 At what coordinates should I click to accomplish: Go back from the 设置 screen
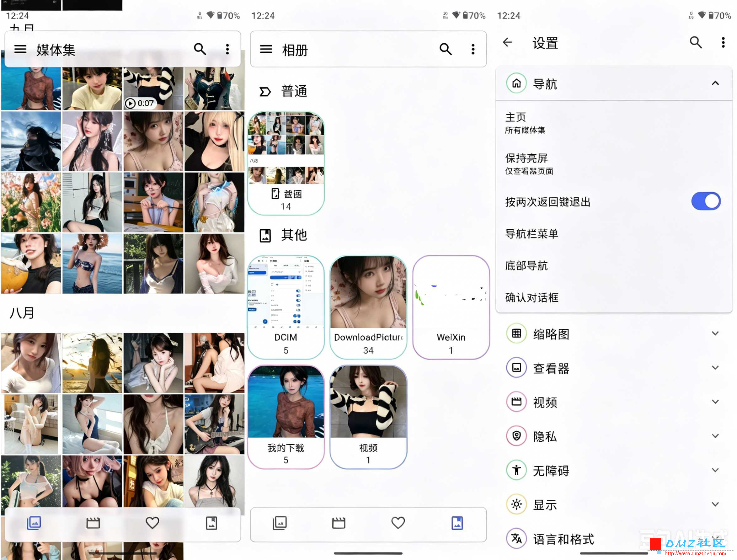point(507,42)
